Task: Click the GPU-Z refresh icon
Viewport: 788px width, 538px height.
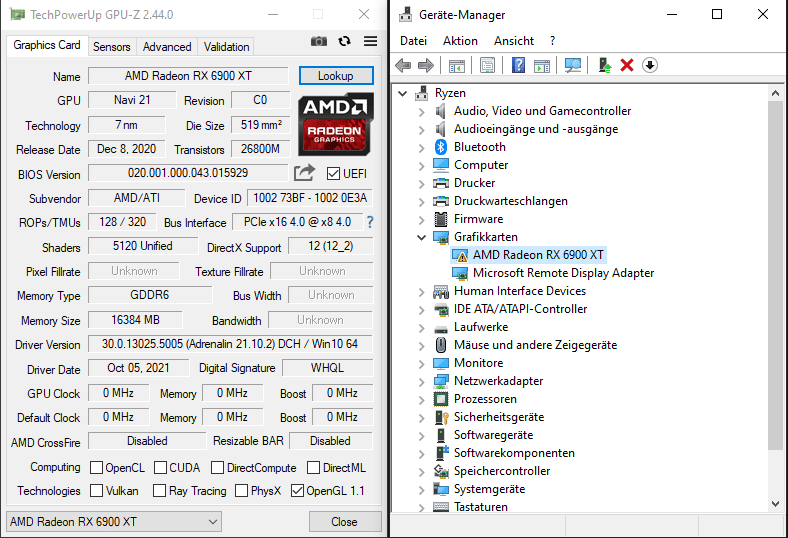Action: pos(344,41)
